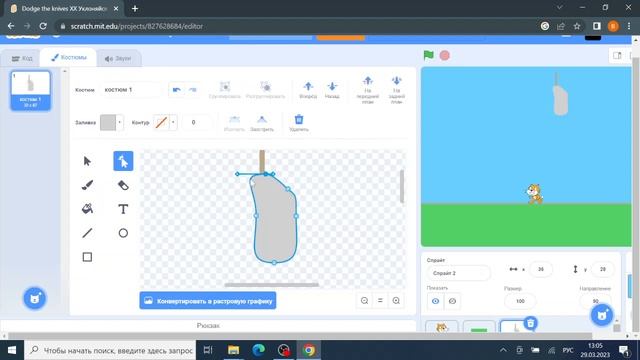Click the sprite size field
This screenshot has width=640, height=360.
(x=520, y=301)
